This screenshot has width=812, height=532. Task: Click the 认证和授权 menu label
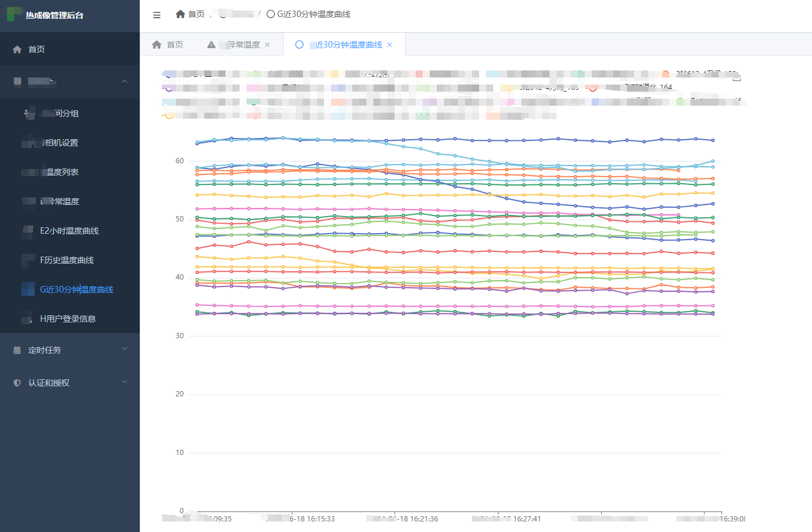point(49,383)
